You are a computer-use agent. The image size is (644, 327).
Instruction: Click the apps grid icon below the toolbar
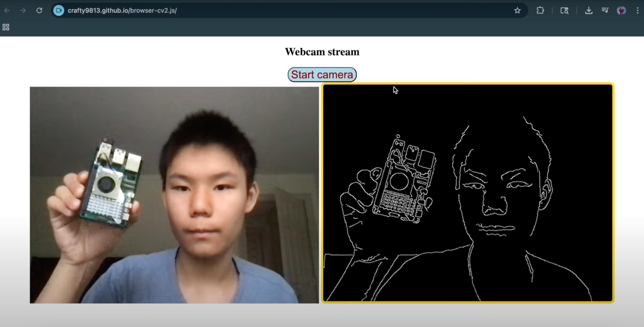click(5, 27)
